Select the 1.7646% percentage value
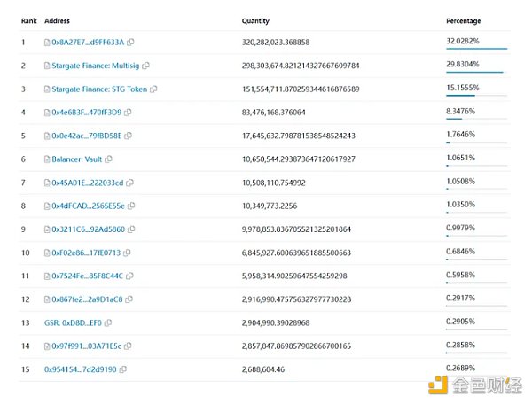 460,134
